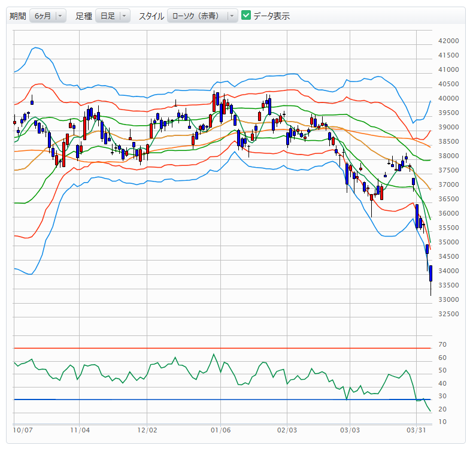Click the 10/07 date label on x-axis
This screenshot has width=476, height=451.
coord(22,430)
